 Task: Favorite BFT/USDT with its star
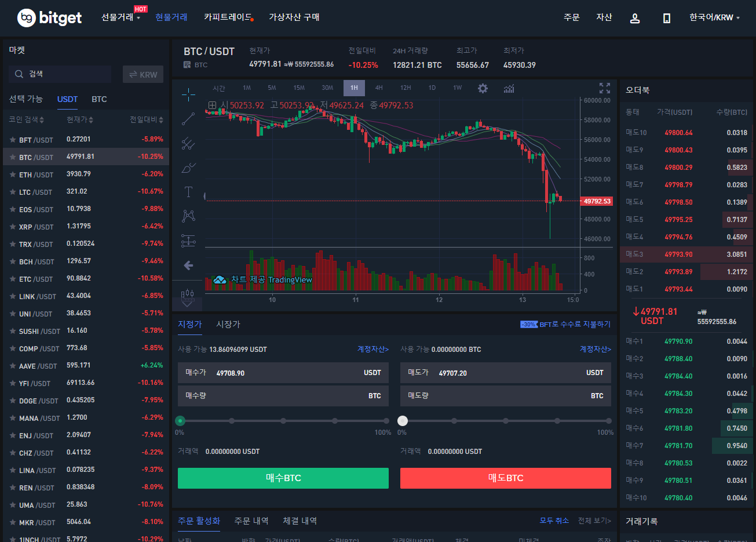point(13,140)
